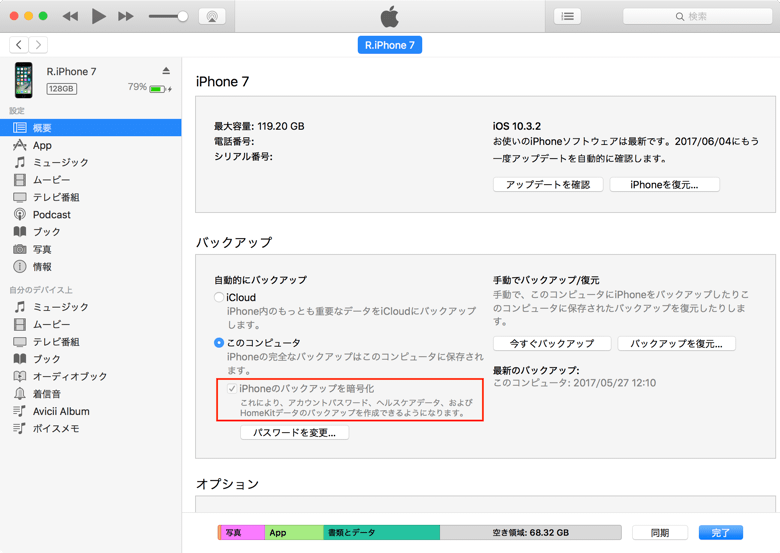Open 情報 in the sidebar

click(91, 267)
